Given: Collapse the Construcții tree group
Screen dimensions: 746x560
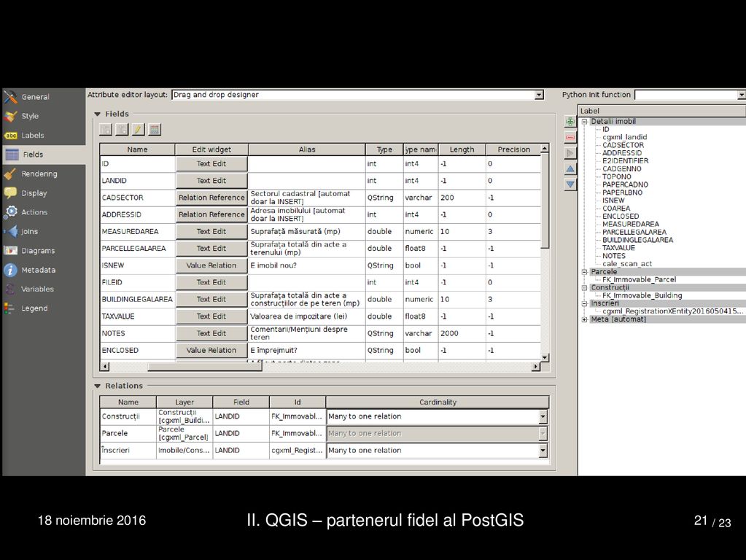Looking at the screenshot, I should pos(585,288).
